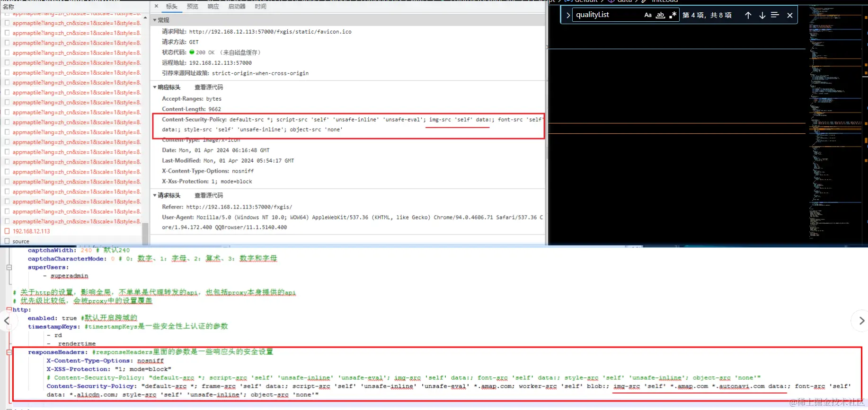The image size is (868, 410).
Task: Close the find widget
Action: 789,15
